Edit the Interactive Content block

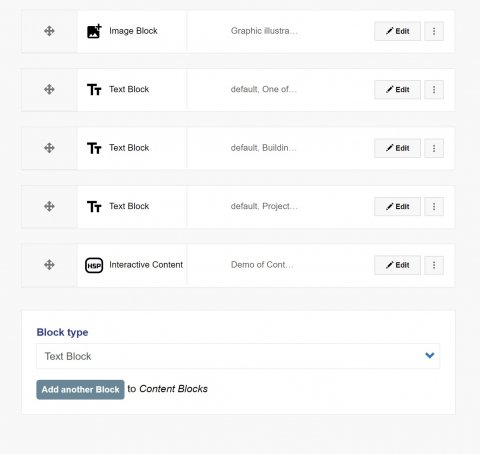tap(397, 265)
